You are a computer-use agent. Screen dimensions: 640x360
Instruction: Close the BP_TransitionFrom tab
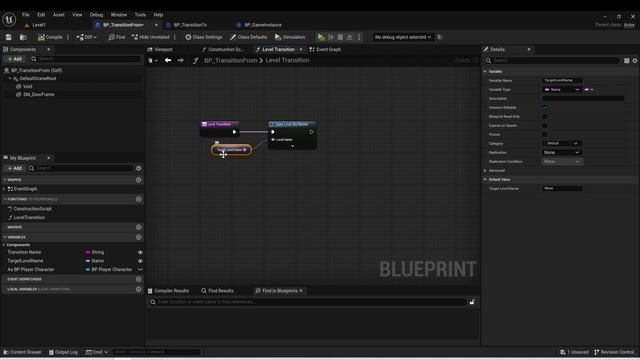tap(156, 25)
